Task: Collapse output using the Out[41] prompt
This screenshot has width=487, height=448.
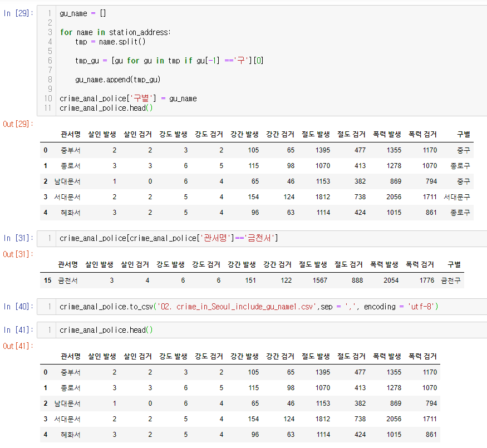Action: pyautogui.click(x=18, y=346)
